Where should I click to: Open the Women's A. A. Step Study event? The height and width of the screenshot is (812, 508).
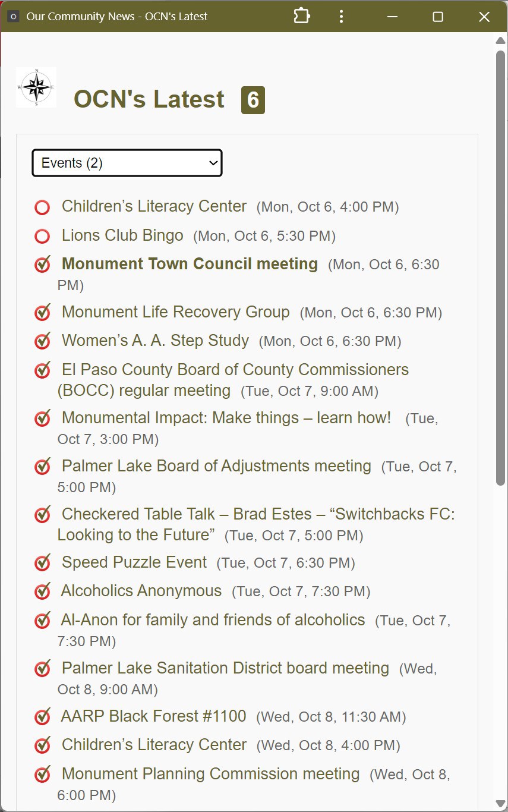(x=156, y=341)
